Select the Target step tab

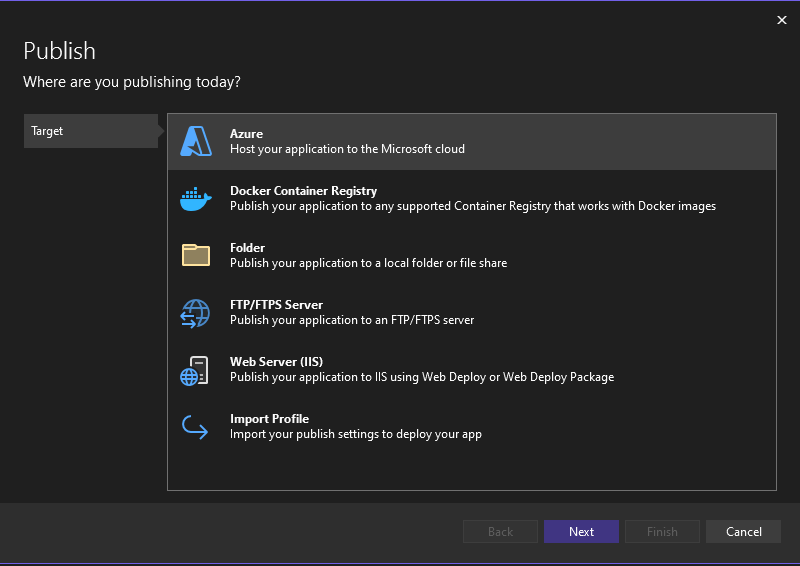coord(91,131)
